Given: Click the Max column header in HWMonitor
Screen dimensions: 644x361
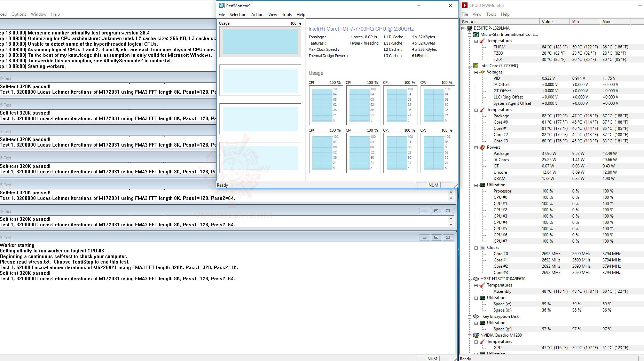Looking at the screenshot, I should [615, 22].
